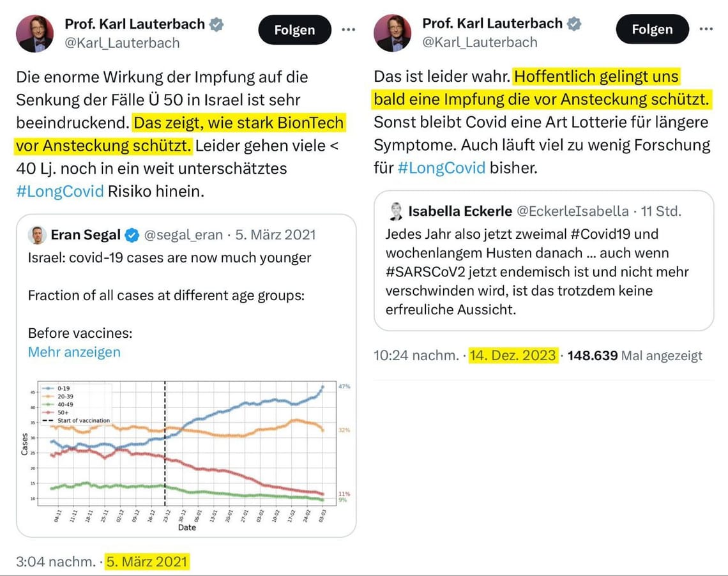Image resolution: width=728 pixels, height=576 pixels.
Task: Open the three-dot menu on the left tweet
Action: [348, 29]
